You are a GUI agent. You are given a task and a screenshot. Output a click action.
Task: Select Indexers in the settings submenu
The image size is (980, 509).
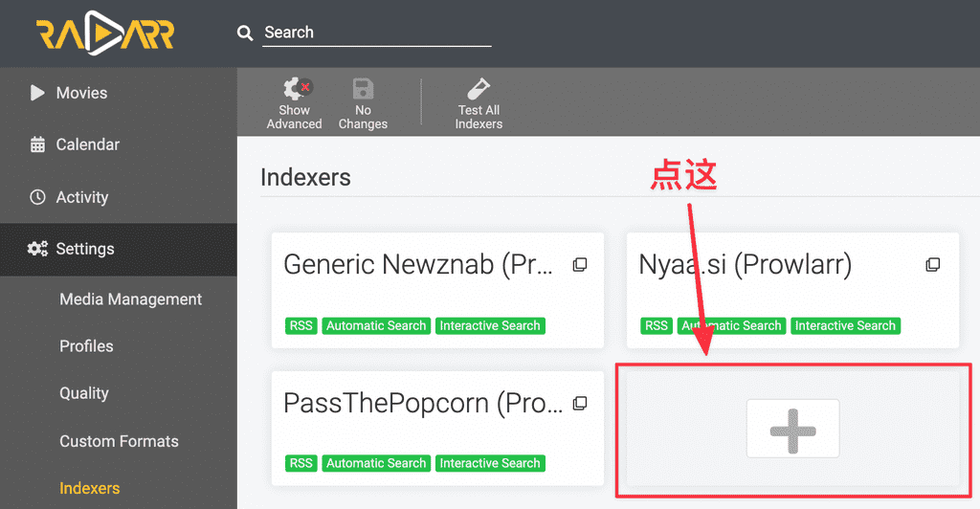pos(89,488)
